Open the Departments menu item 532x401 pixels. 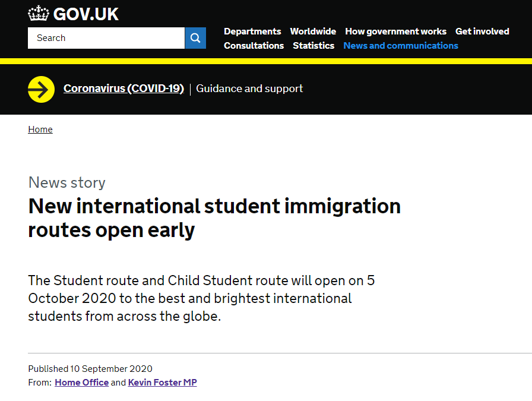point(252,31)
